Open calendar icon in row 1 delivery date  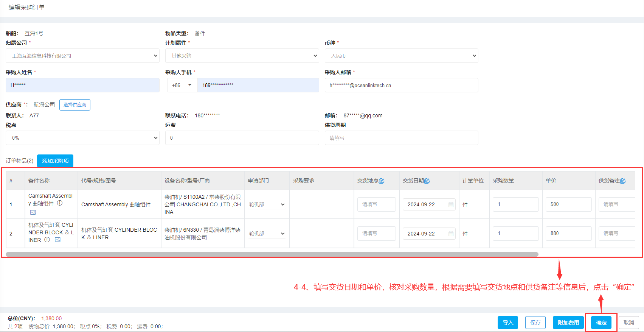451,204
